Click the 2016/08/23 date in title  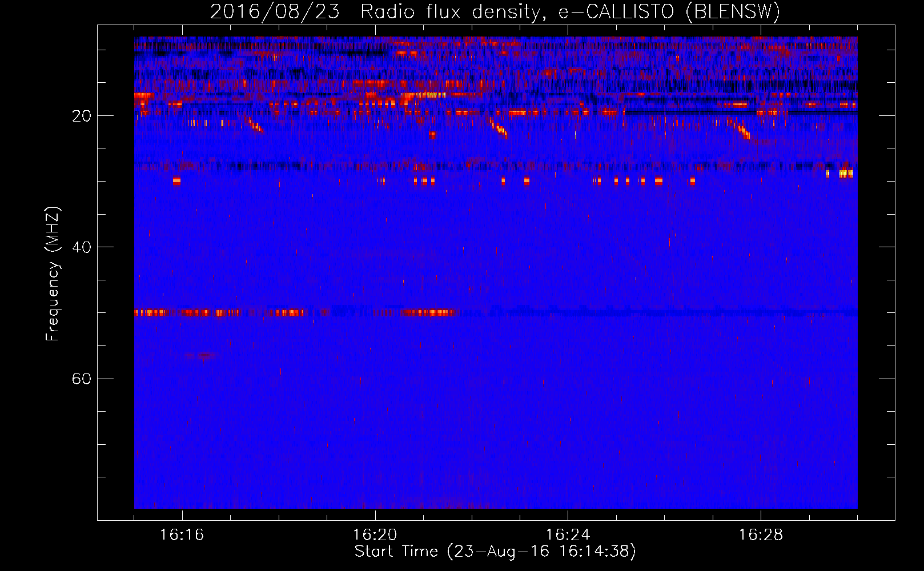(275, 11)
